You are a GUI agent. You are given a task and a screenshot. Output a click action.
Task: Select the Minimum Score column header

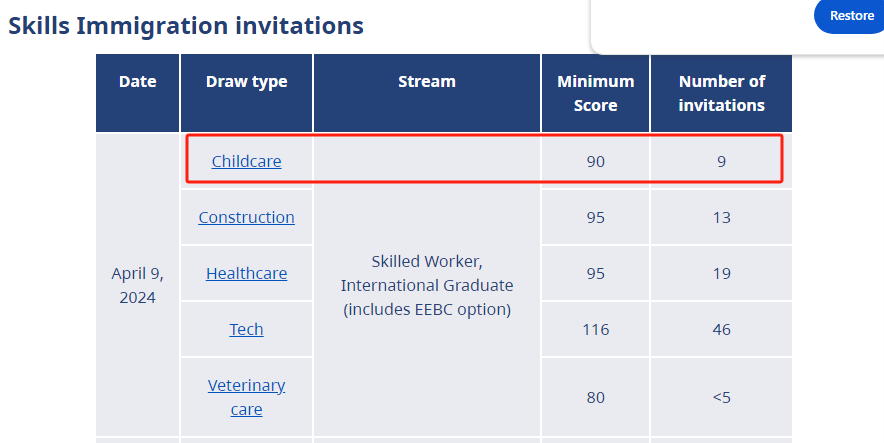[595, 93]
